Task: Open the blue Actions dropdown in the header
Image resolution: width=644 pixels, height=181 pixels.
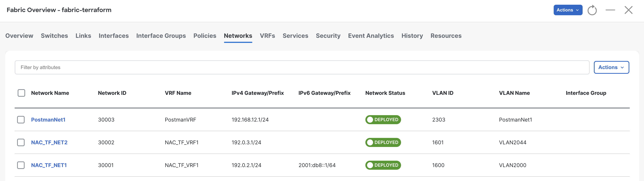Action: (568, 10)
